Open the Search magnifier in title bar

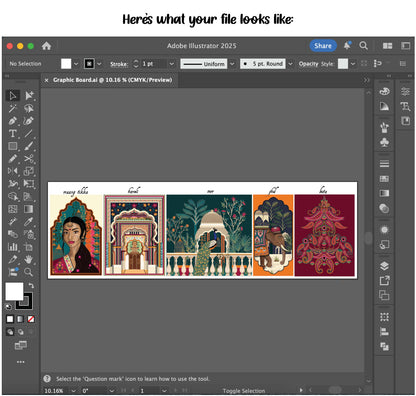tap(364, 46)
